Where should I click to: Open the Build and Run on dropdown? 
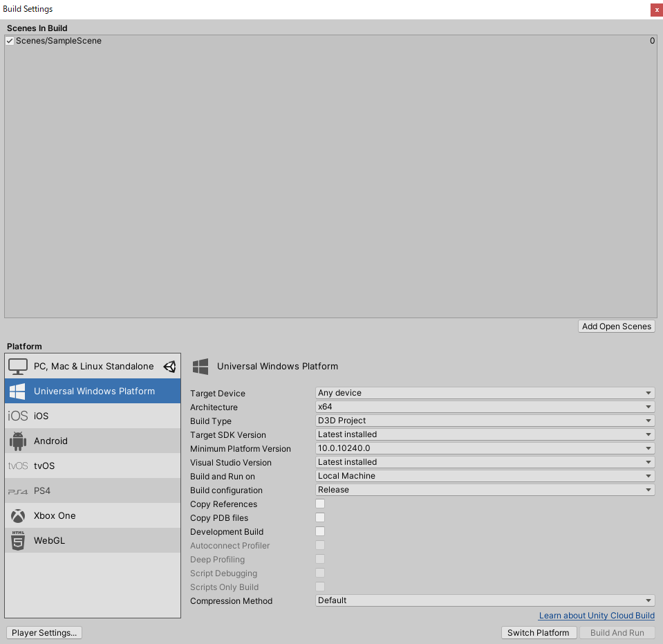pos(485,476)
